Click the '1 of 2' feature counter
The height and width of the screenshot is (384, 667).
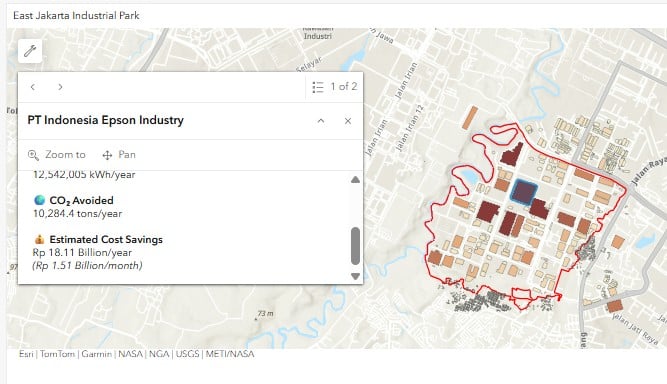point(344,87)
